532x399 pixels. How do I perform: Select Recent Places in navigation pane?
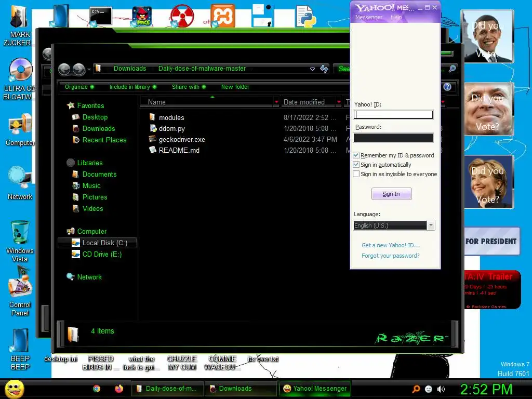(104, 140)
